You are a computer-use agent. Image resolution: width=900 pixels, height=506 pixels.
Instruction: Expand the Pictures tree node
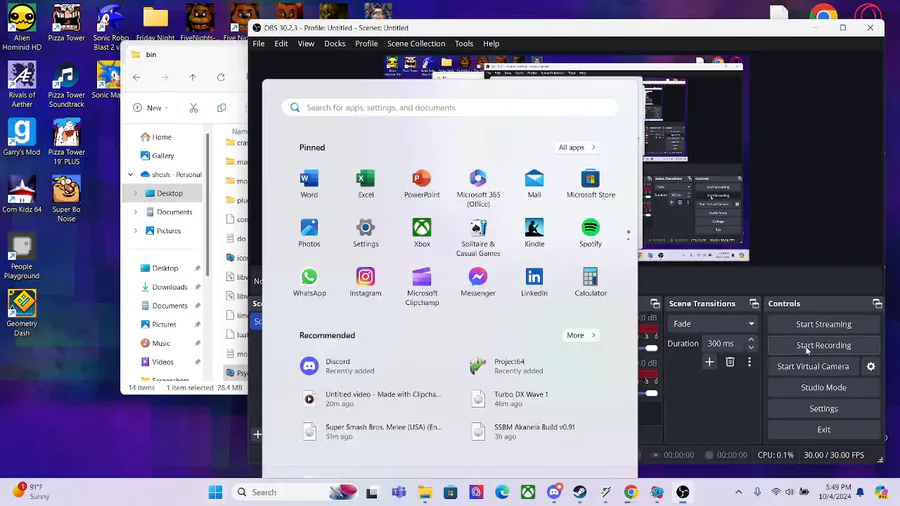pyautogui.click(x=135, y=231)
